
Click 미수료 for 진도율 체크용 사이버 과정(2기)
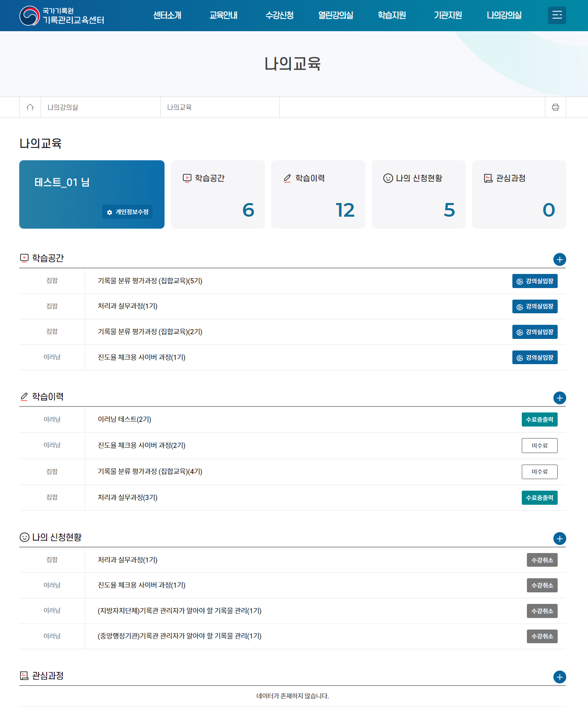click(540, 445)
